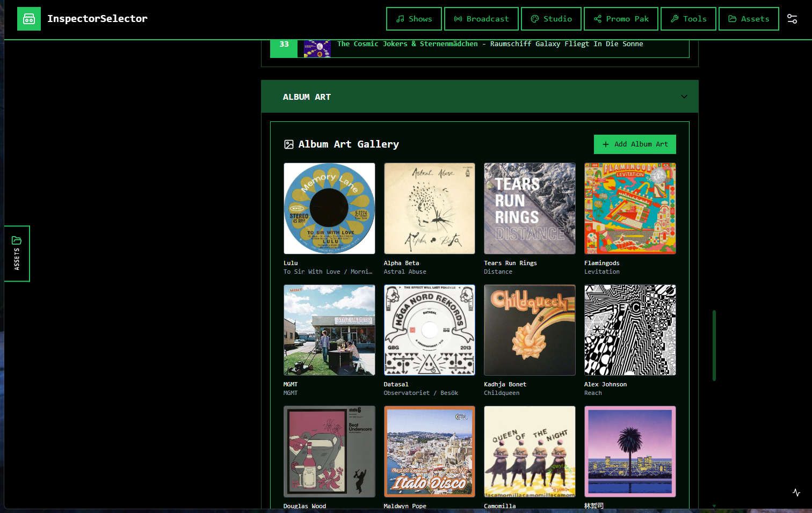
Task: Switch to the Studio section
Action: pyautogui.click(x=550, y=19)
